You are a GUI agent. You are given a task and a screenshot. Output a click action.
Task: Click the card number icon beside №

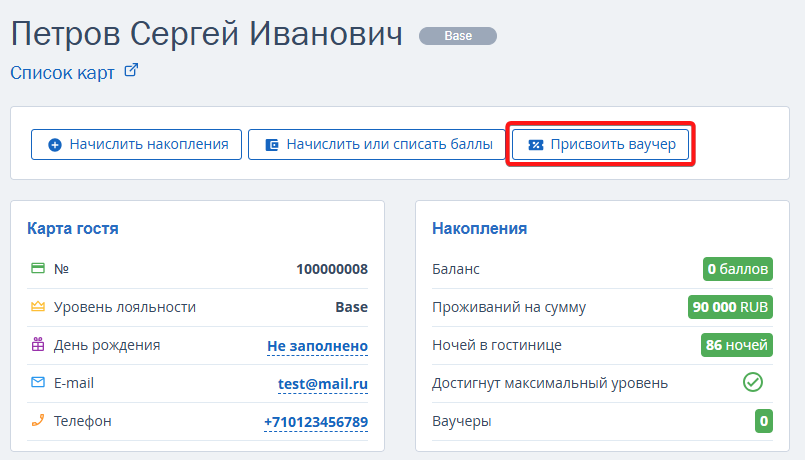(x=38, y=268)
